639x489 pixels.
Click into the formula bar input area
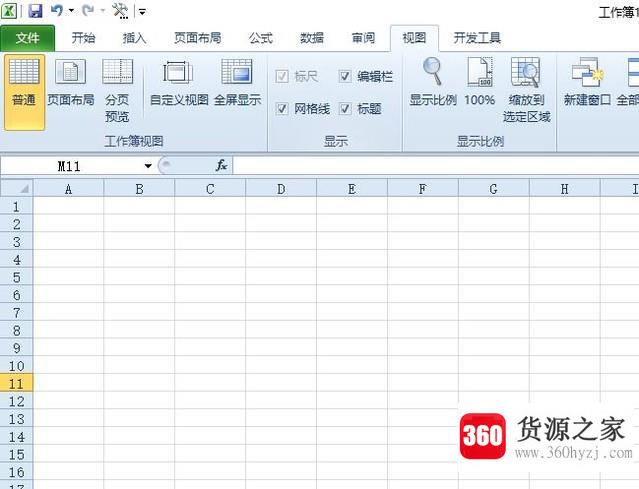pos(436,166)
